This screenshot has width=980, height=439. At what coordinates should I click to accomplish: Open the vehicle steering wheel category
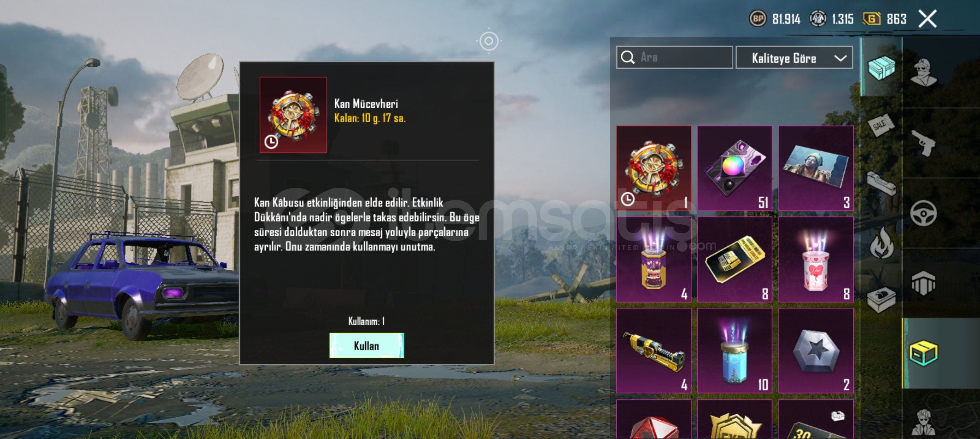pos(923,213)
